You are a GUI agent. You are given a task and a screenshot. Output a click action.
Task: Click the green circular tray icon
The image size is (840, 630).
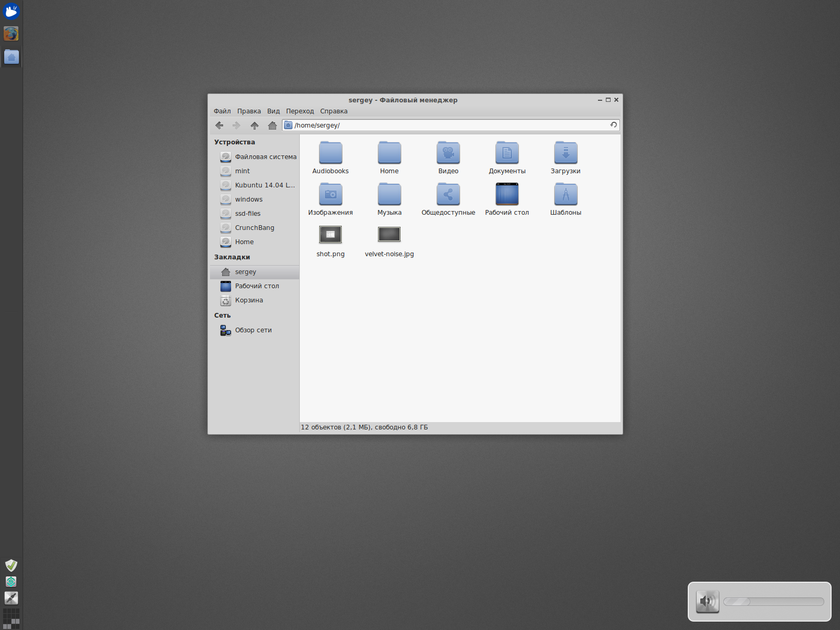pyautogui.click(x=11, y=582)
